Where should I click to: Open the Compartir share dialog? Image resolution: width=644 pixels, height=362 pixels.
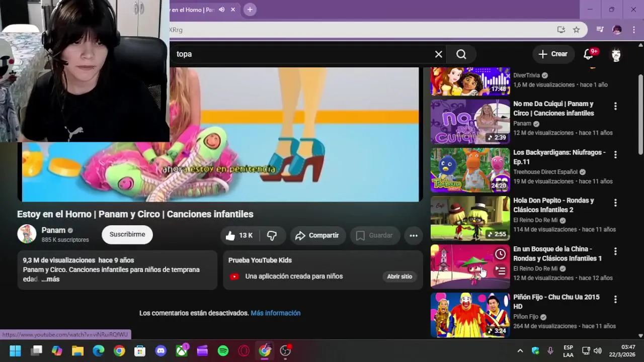317,235
